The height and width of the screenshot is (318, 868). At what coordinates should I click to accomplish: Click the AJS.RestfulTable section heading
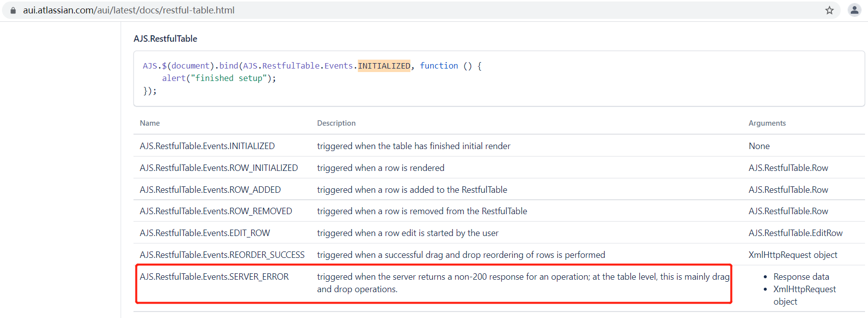[x=165, y=39]
